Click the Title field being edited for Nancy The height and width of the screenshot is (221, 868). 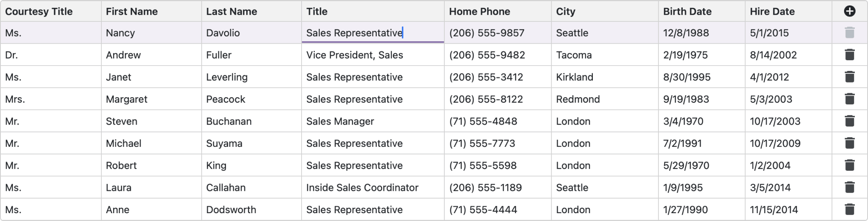tap(354, 33)
